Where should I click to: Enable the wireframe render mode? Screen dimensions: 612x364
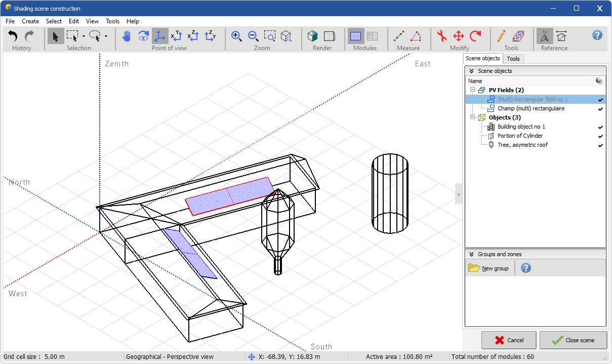coord(330,36)
